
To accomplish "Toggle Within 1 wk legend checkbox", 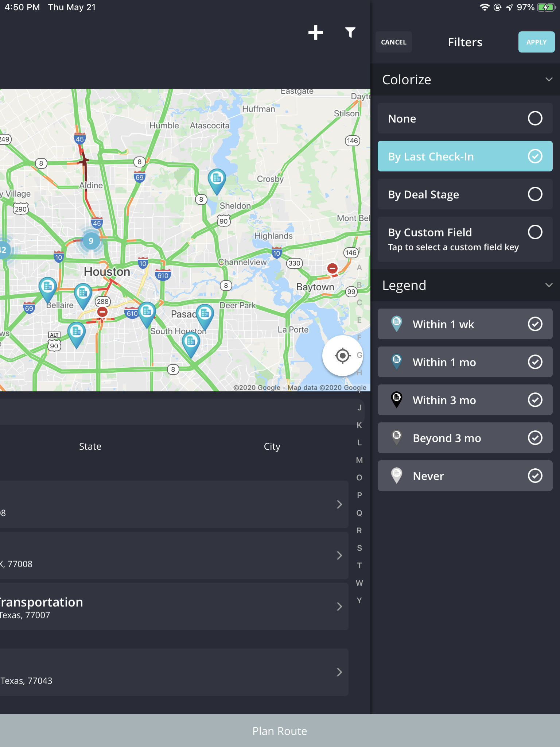I will [535, 324].
